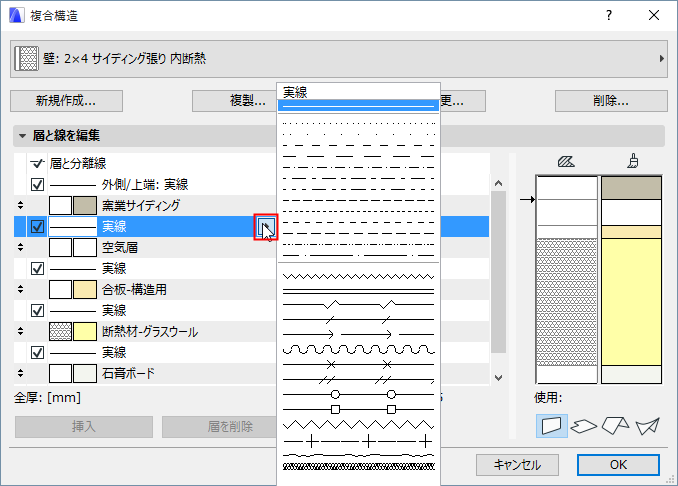Click the drag handle for 窯業サイディング layer
The width and height of the screenshot is (678, 486).
click(20, 205)
